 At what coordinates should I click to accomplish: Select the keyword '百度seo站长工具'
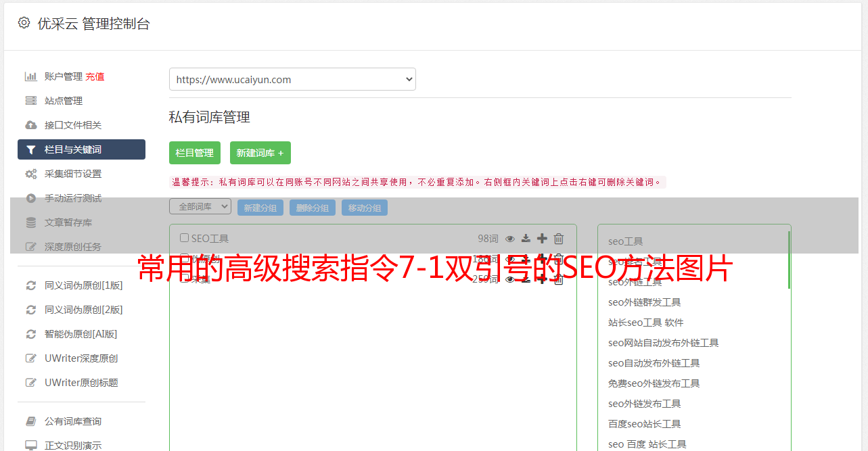pos(645,424)
